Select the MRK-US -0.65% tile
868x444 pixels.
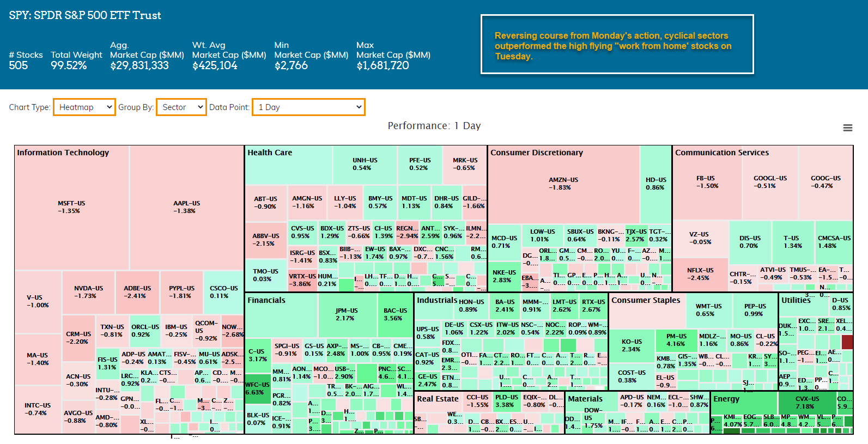tap(465, 165)
